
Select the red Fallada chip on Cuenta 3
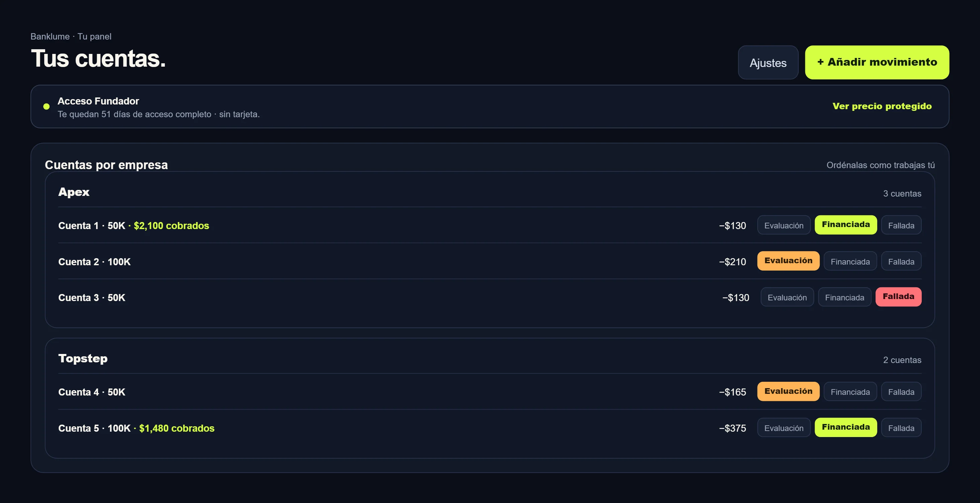coord(898,297)
